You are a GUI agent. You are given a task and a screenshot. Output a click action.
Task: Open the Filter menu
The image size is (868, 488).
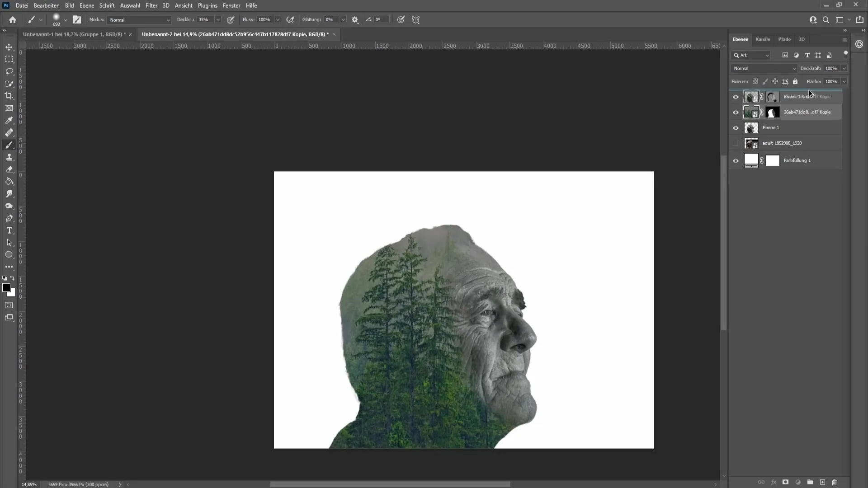click(151, 5)
